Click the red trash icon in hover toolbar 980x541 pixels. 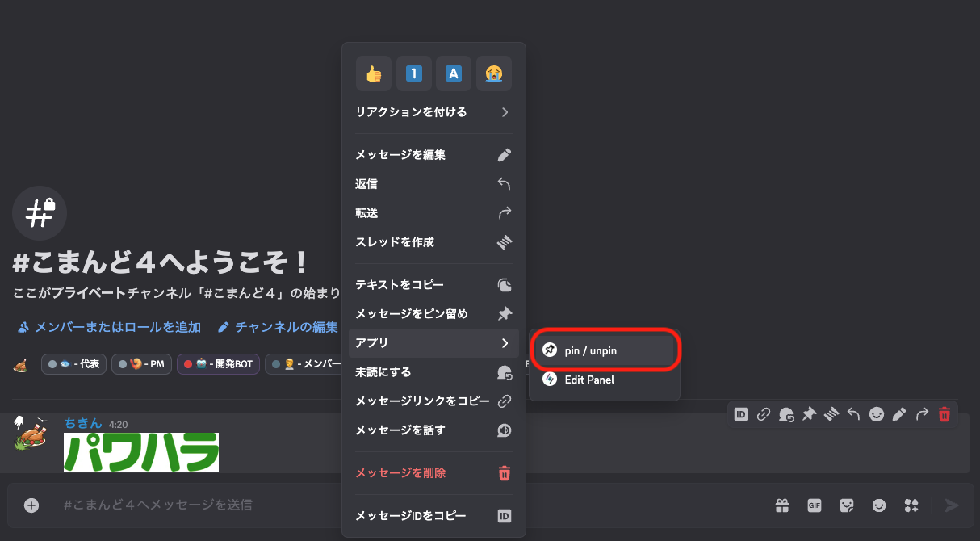(x=944, y=414)
